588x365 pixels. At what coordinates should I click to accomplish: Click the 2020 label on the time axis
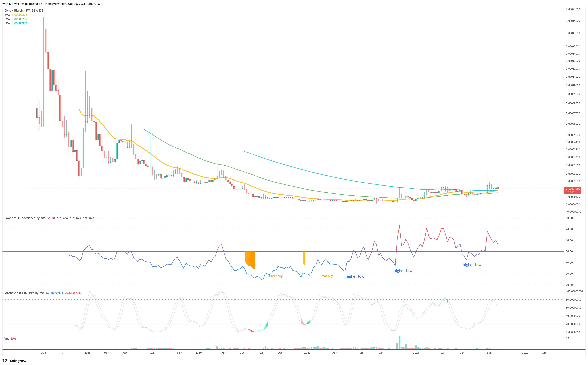[307, 353]
